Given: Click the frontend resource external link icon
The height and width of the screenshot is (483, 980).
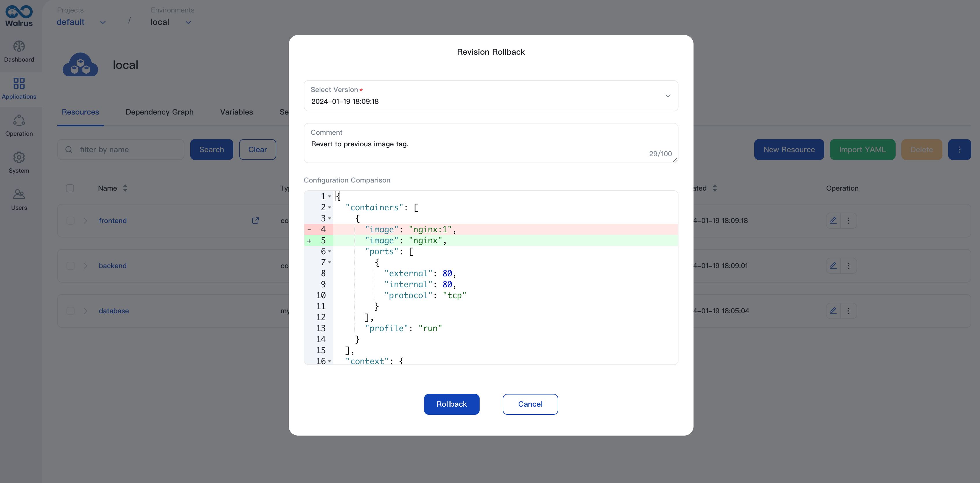Looking at the screenshot, I should (256, 220).
